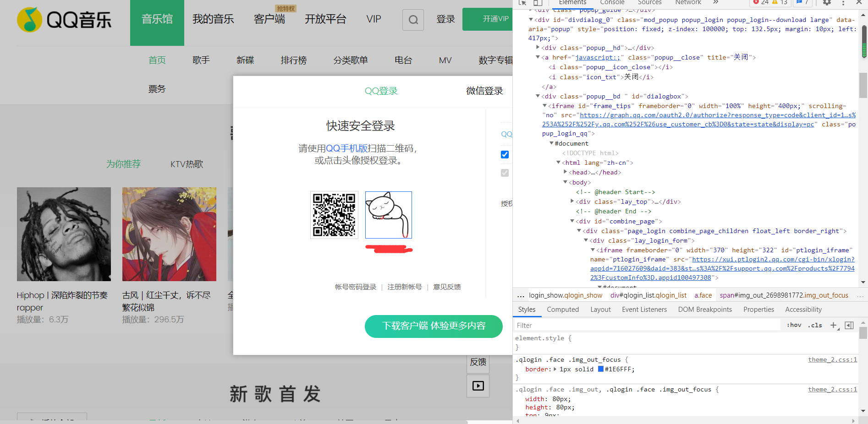Expand the div.lay_top node
This screenshot has width=868, height=424.
572,201
